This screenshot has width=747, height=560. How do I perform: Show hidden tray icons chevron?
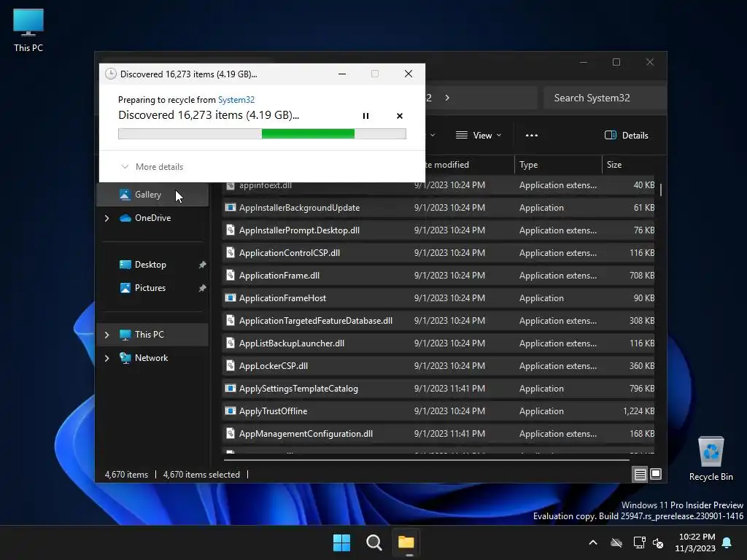tap(592, 542)
